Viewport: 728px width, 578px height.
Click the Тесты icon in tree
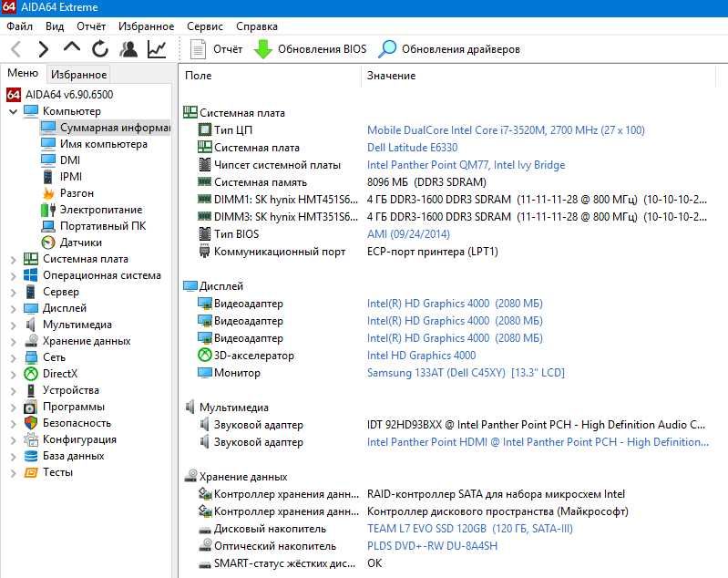(31, 472)
